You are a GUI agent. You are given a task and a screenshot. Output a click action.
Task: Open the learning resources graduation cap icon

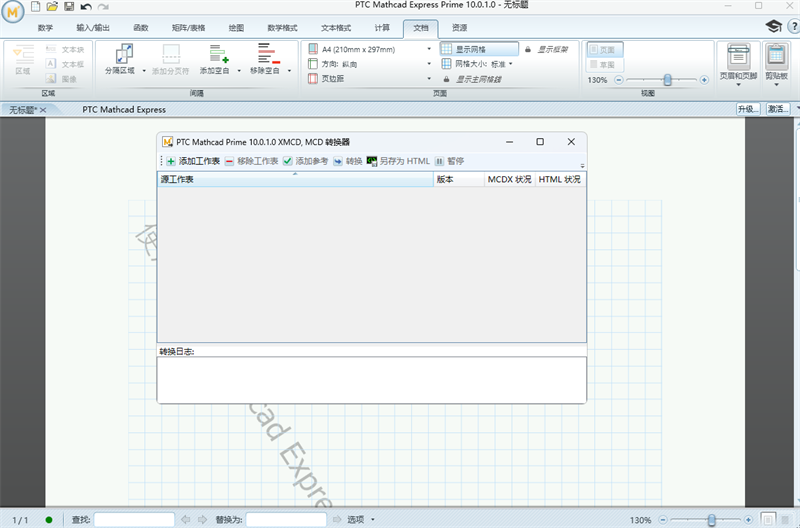tap(773, 26)
